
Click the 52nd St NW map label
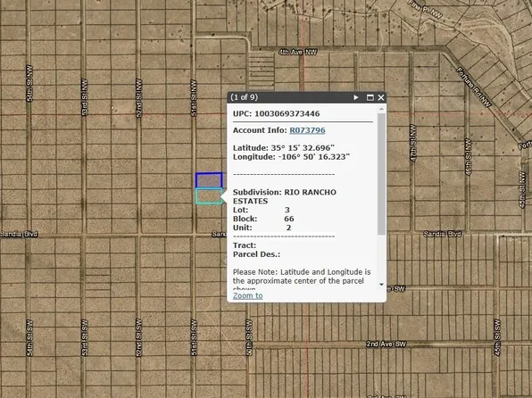(138, 98)
